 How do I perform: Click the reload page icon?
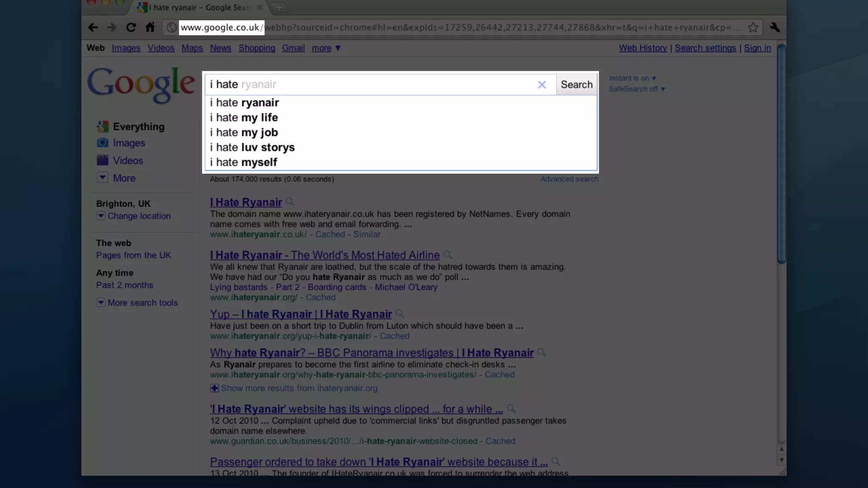click(x=131, y=28)
